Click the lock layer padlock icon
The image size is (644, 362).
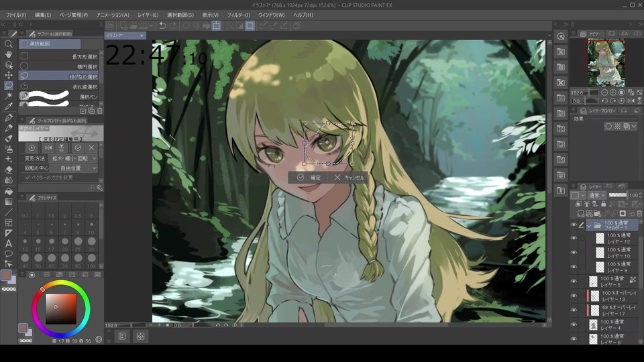(x=603, y=204)
